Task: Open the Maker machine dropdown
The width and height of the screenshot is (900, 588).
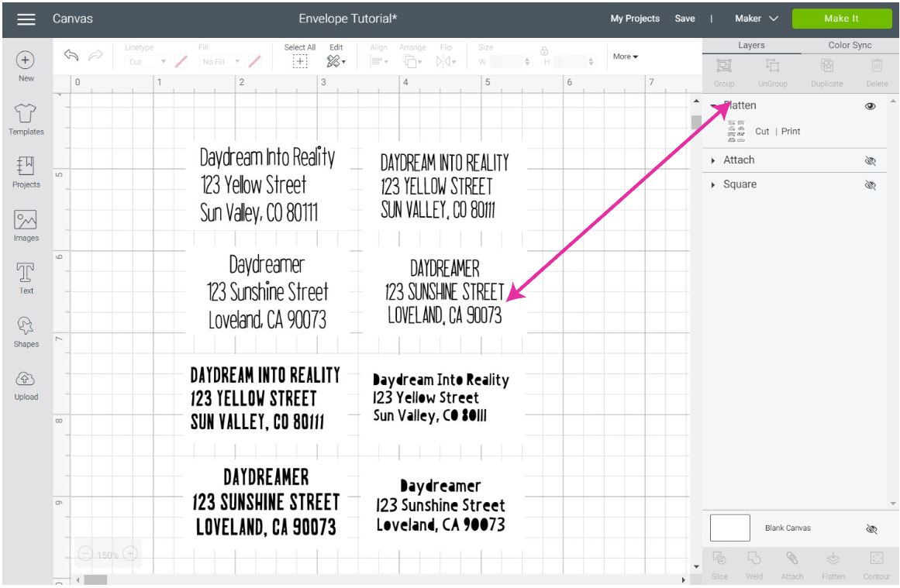Action: [x=752, y=19]
